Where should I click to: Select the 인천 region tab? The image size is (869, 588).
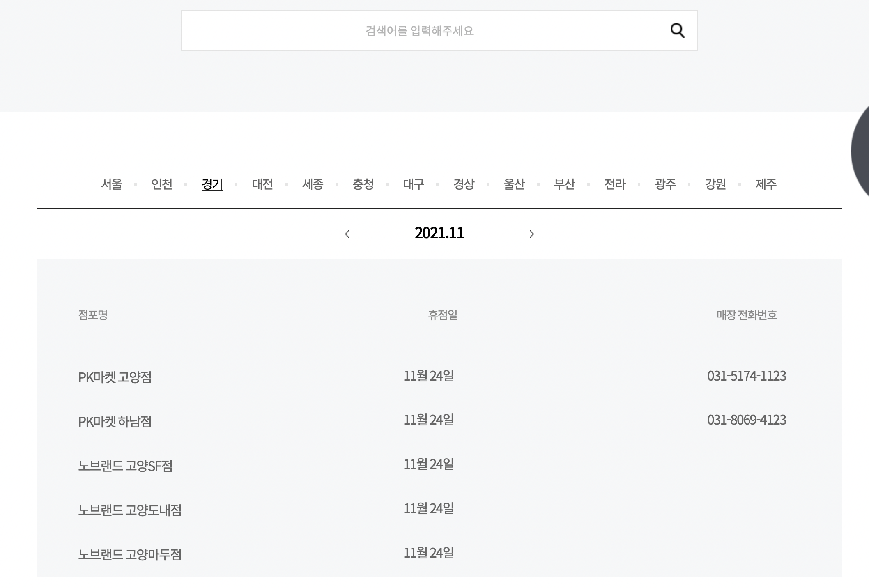pos(162,184)
